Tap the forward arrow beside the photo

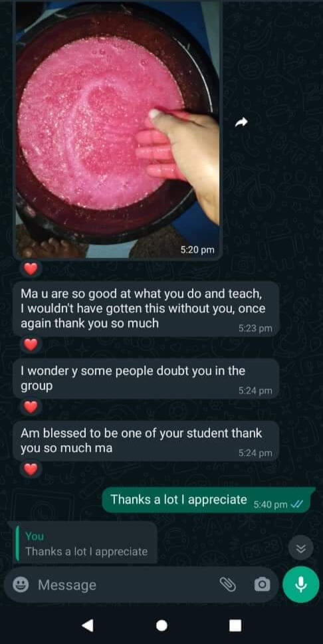[x=243, y=122]
